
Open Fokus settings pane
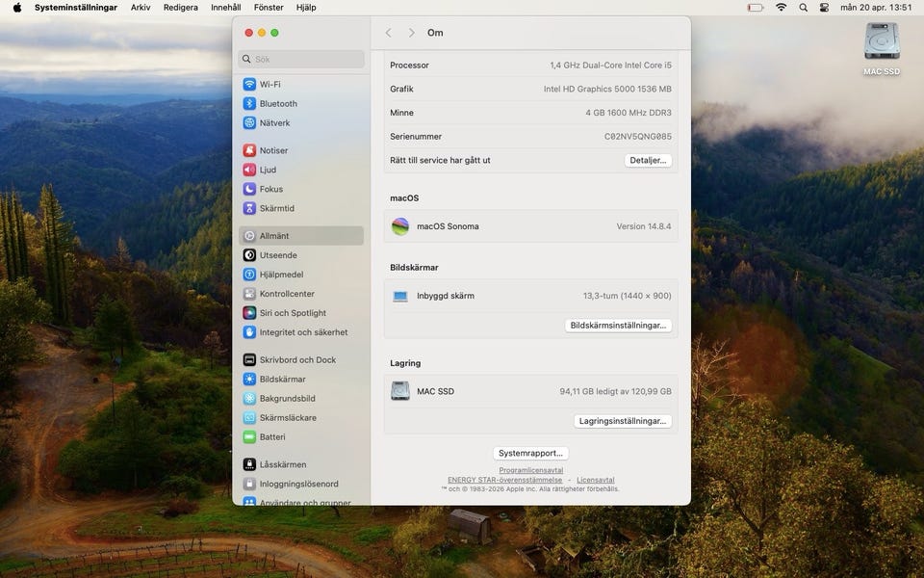[x=270, y=189]
